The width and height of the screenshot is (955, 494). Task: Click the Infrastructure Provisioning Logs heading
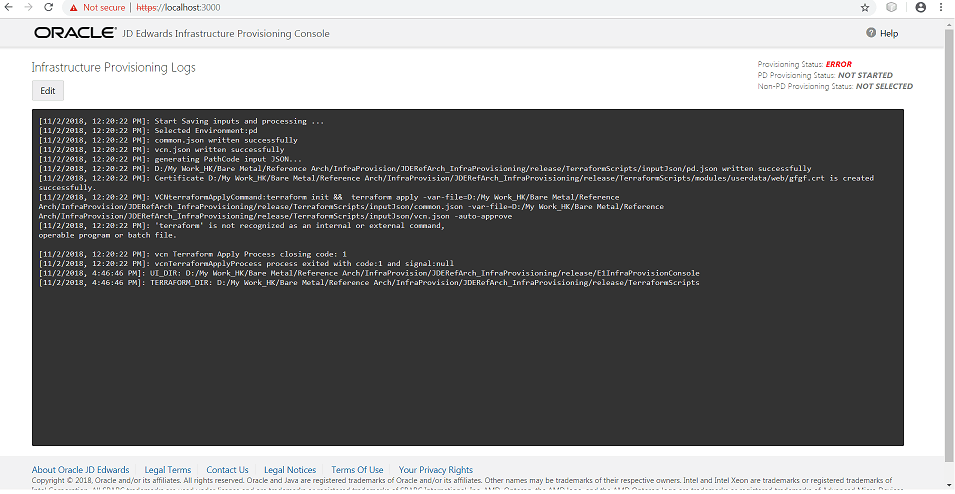point(113,67)
